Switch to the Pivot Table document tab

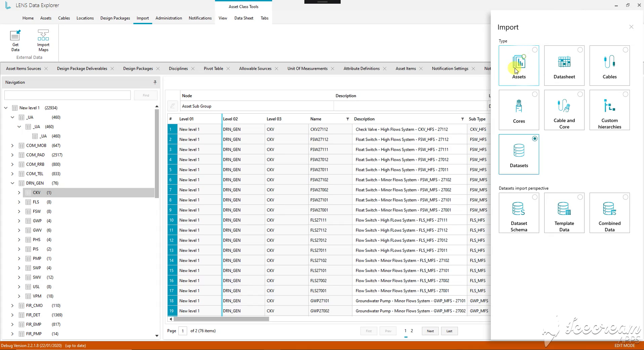(213, 69)
